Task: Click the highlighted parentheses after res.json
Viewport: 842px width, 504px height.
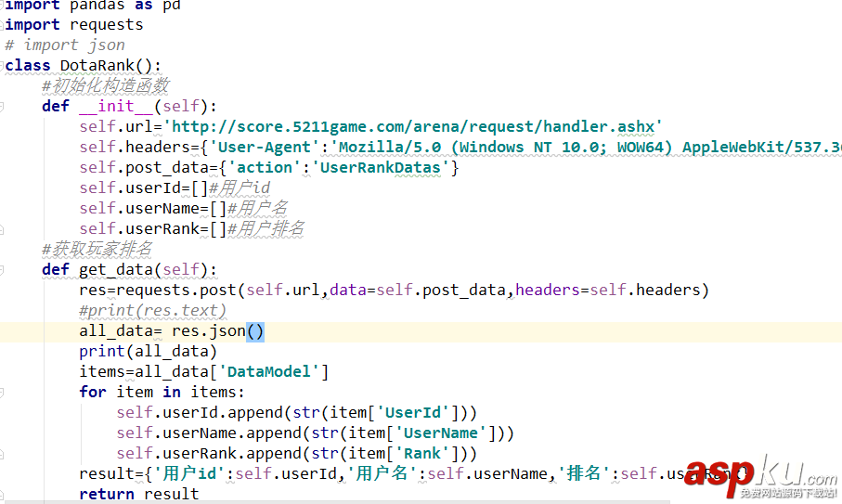Action: [x=255, y=331]
